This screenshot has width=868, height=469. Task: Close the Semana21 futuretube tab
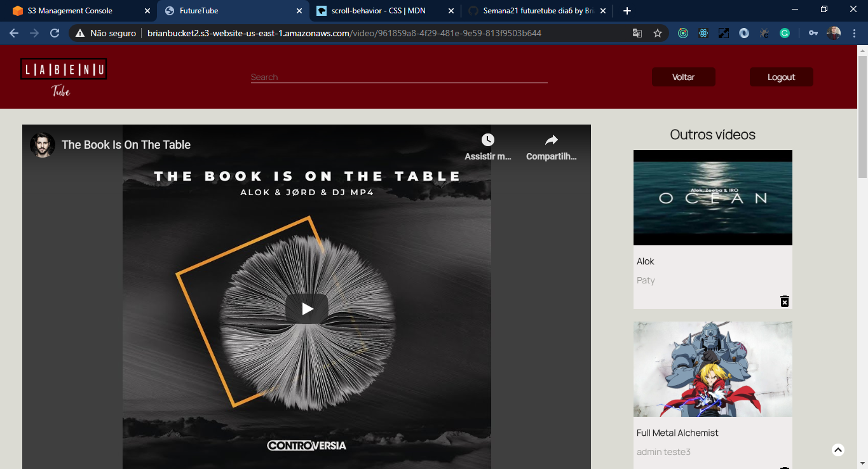pyautogui.click(x=603, y=11)
